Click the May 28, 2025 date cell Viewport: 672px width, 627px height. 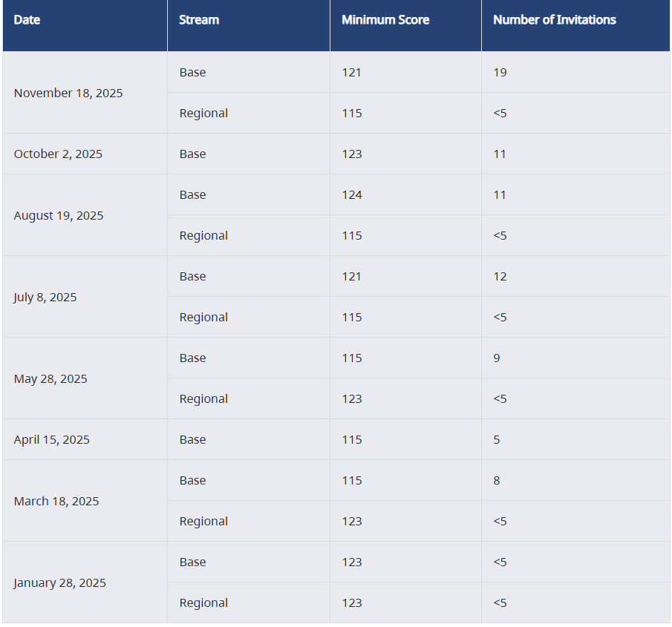50,379
